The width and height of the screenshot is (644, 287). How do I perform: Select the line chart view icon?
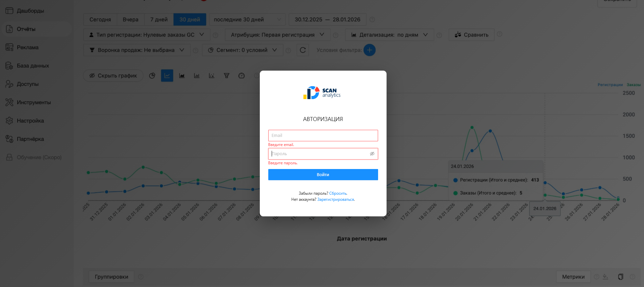(x=167, y=76)
